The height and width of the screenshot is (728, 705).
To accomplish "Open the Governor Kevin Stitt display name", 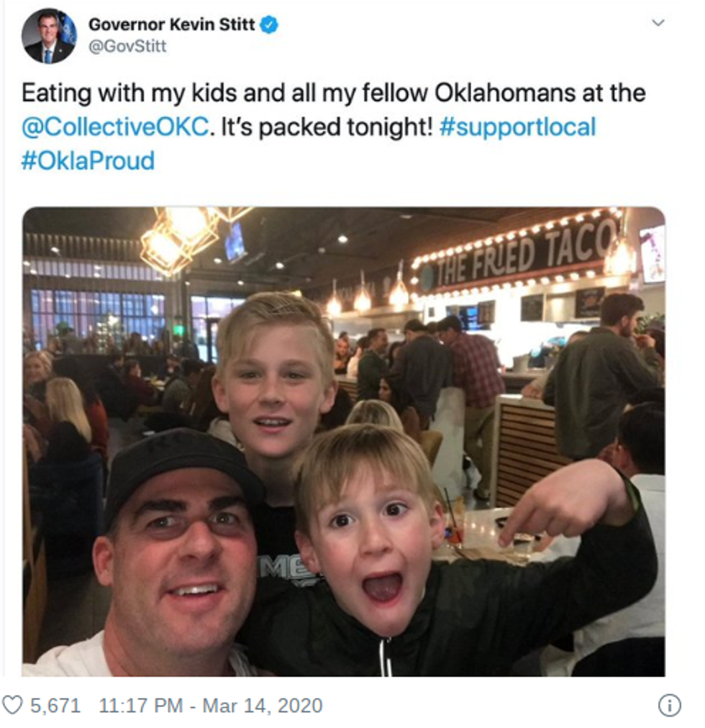I will tap(171, 25).
